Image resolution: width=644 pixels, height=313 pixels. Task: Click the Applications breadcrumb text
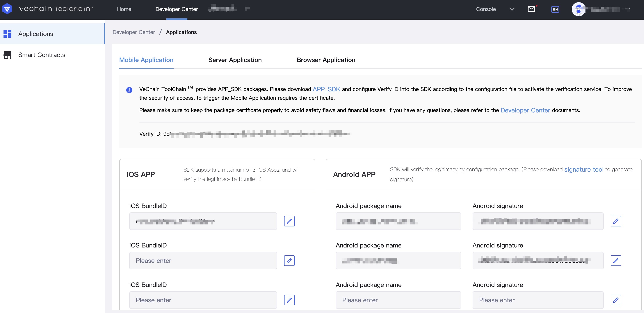click(181, 32)
